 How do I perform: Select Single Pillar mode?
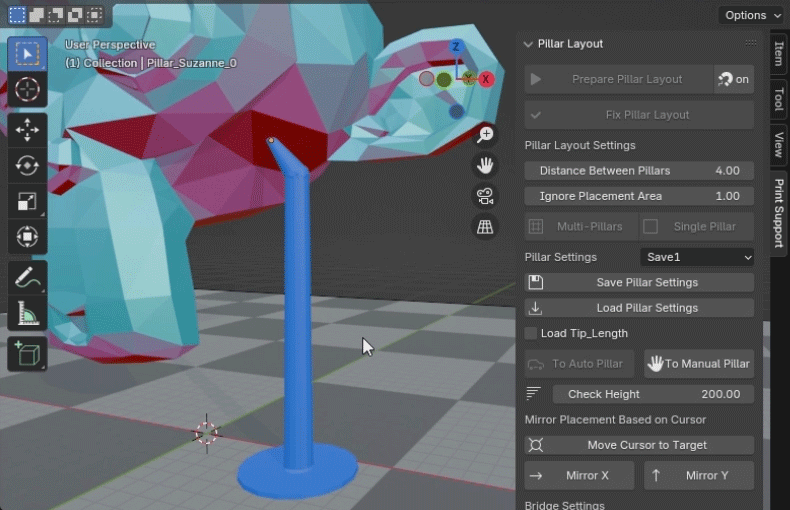(x=697, y=227)
